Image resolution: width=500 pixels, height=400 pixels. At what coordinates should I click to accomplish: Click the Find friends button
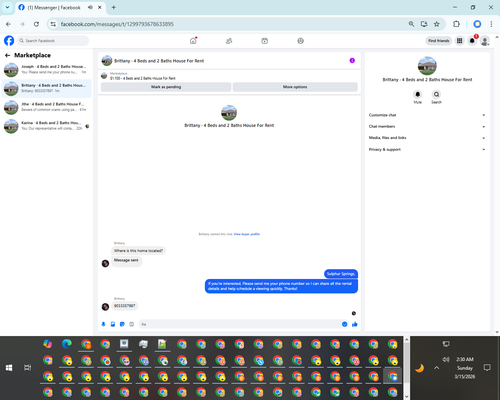click(439, 41)
